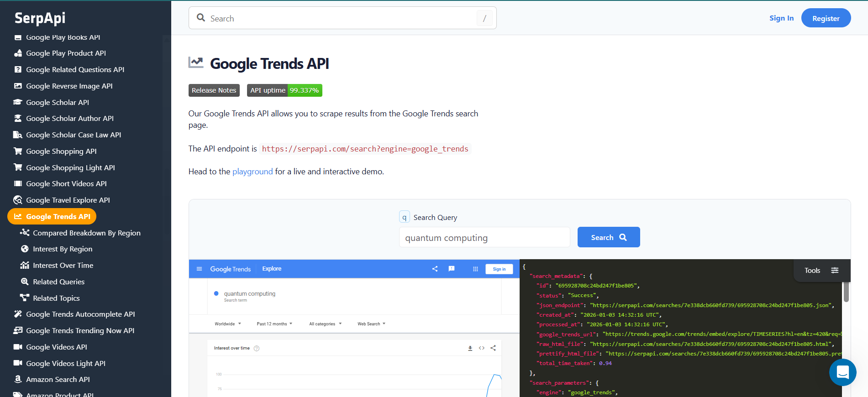The height and width of the screenshot is (397, 868).
Task: Click the Google Short Videos film icon
Action: tap(18, 184)
